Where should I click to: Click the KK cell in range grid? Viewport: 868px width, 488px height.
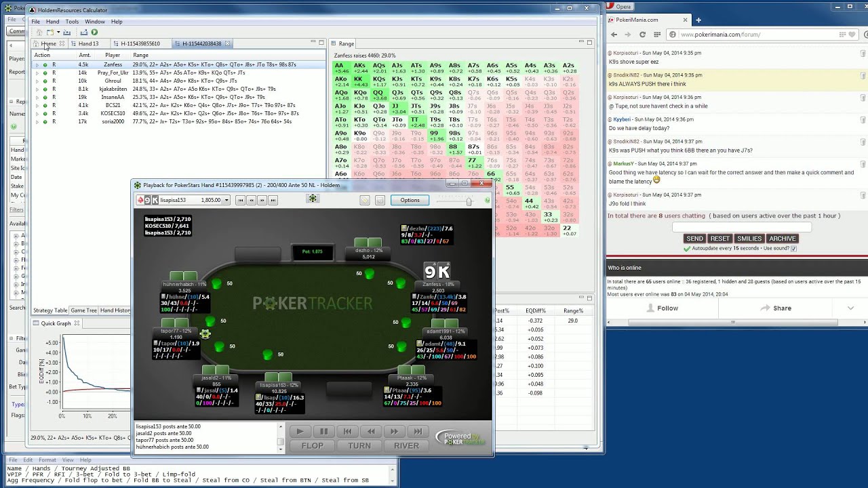coord(360,81)
